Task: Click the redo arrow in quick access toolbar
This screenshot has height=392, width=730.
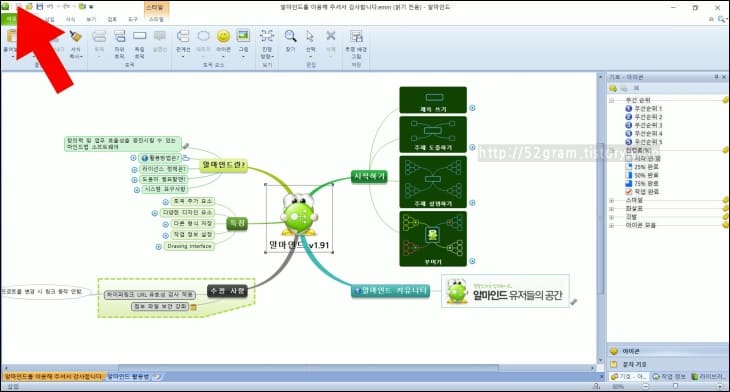Action: (66, 7)
